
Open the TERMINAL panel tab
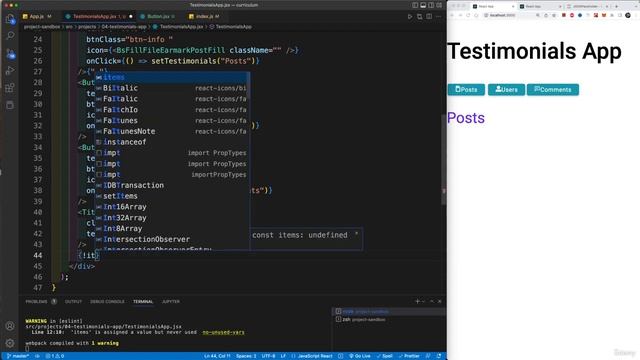(x=143, y=302)
